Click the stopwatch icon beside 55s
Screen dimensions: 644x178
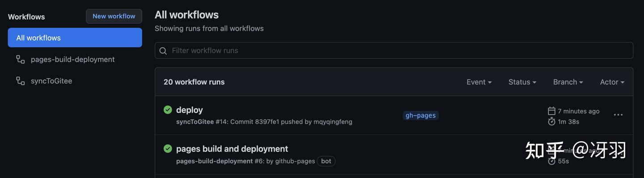551,161
